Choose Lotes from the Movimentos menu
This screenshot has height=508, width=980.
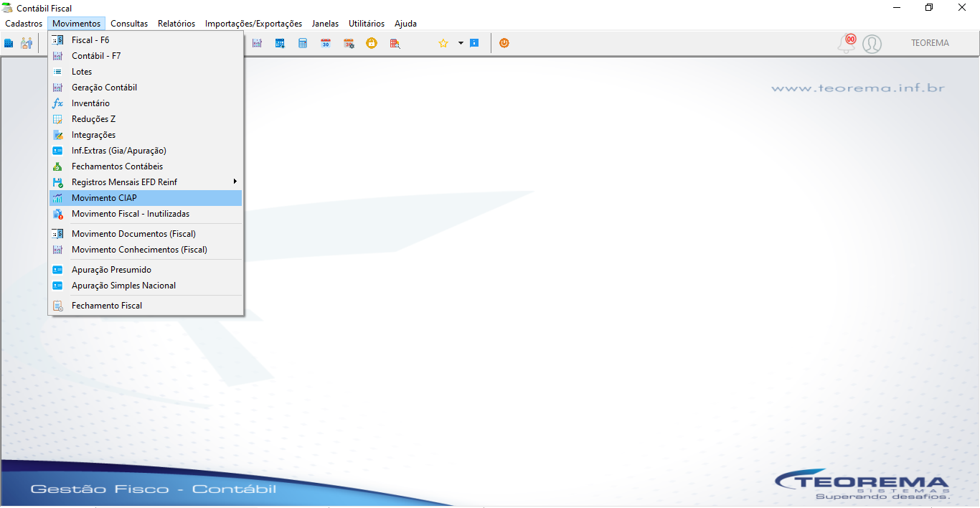tap(146, 72)
